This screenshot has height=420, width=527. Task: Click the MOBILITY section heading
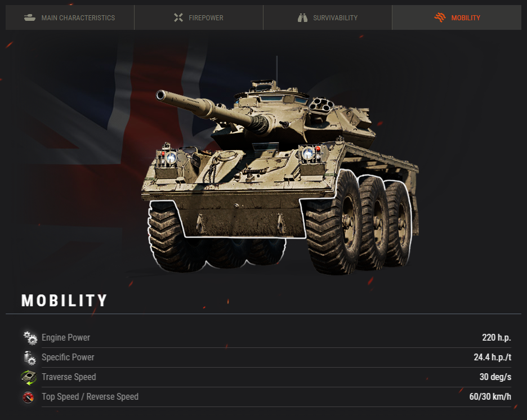pos(64,301)
